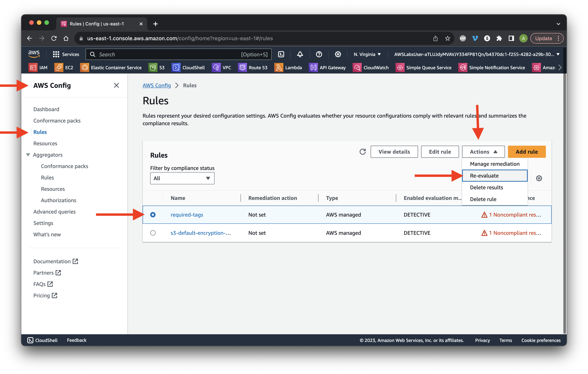Click the Feedback link in footer
The width and height of the screenshot is (588, 374).
(77, 340)
